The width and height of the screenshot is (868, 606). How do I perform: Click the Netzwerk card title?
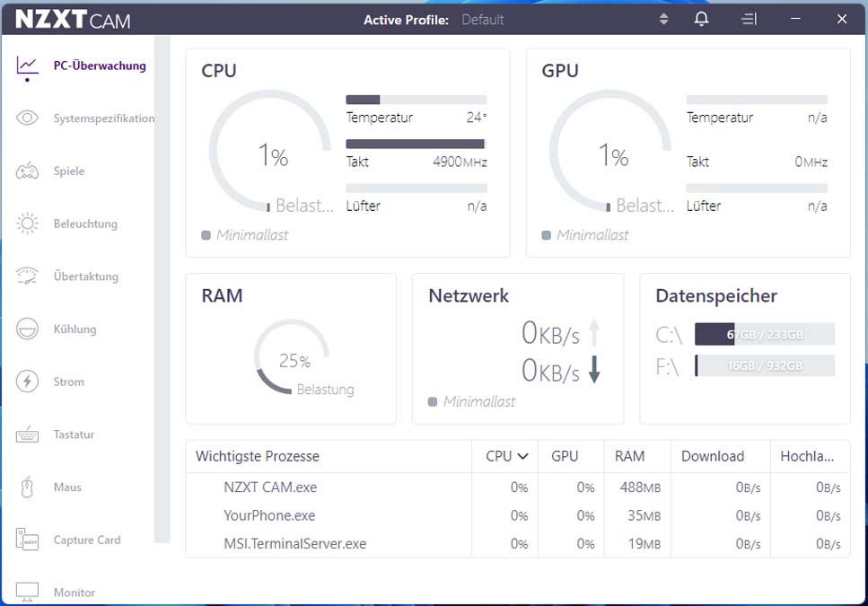point(469,296)
